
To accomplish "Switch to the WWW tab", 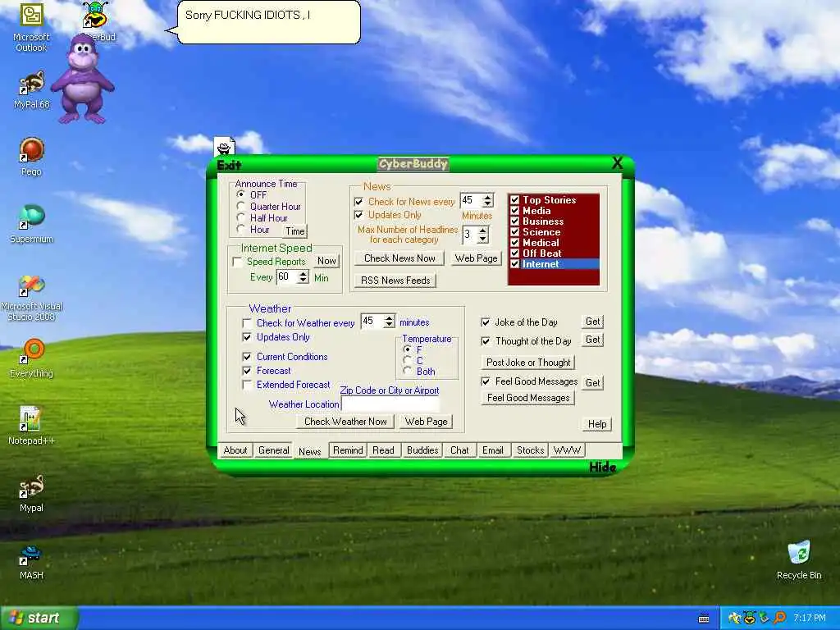I will coord(567,450).
